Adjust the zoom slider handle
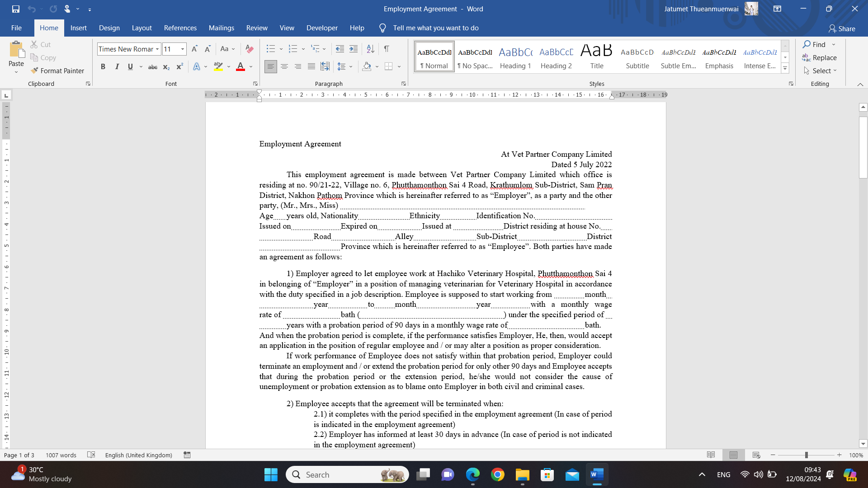The height and width of the screenshot is (488, 868). tap(806, 455)
